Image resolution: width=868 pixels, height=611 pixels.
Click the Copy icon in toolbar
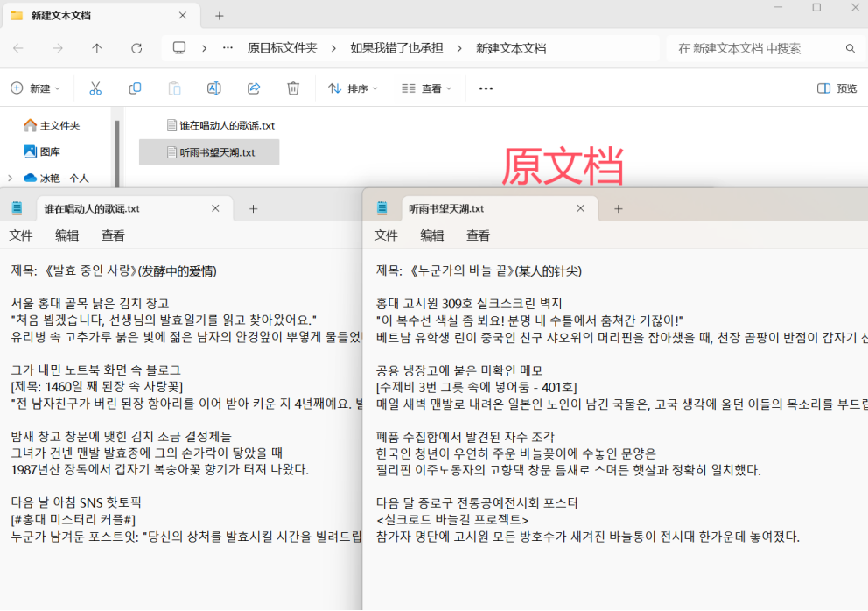[135, 88]
